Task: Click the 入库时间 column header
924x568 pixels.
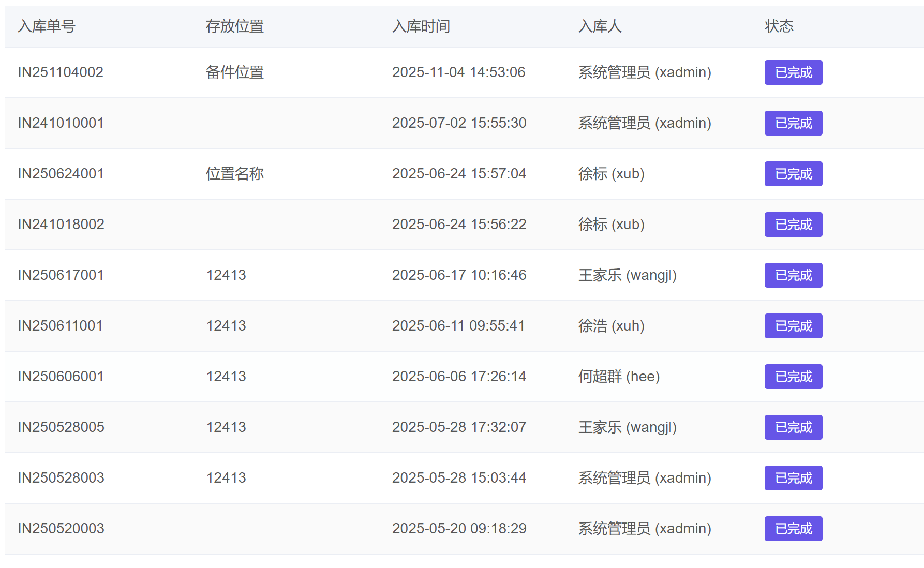Action: (x=421, y=26)
